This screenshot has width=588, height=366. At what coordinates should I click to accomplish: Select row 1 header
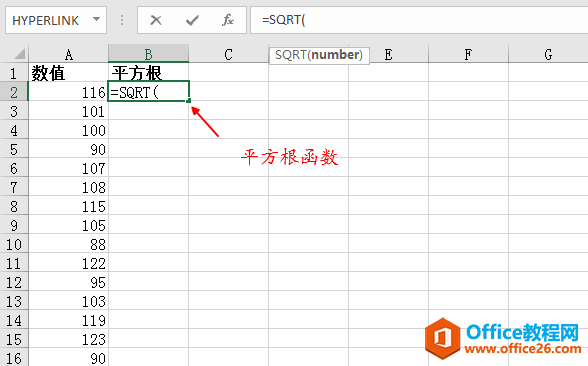point(14,73)
